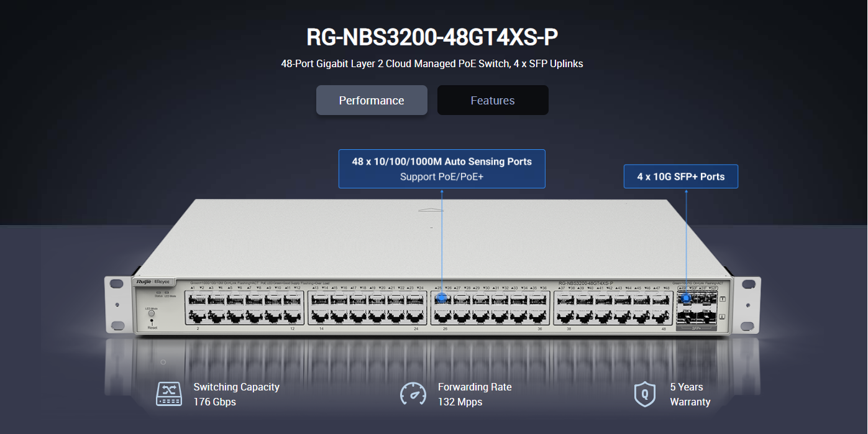This screenshot has height=434, width=868.
Task: Click the 5 Years Warranty shield icon
Action: 645,394
